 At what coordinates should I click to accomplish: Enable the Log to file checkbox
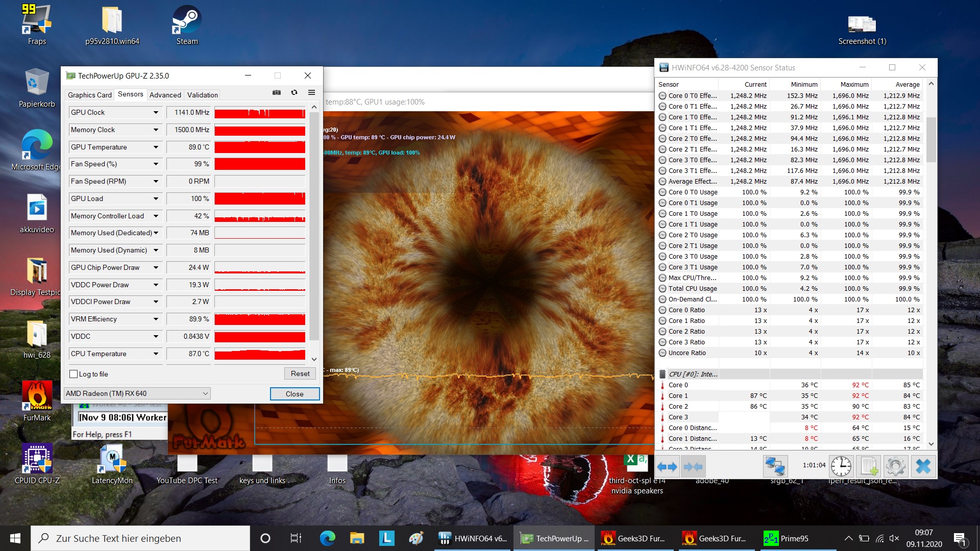[x=74, y=374]
